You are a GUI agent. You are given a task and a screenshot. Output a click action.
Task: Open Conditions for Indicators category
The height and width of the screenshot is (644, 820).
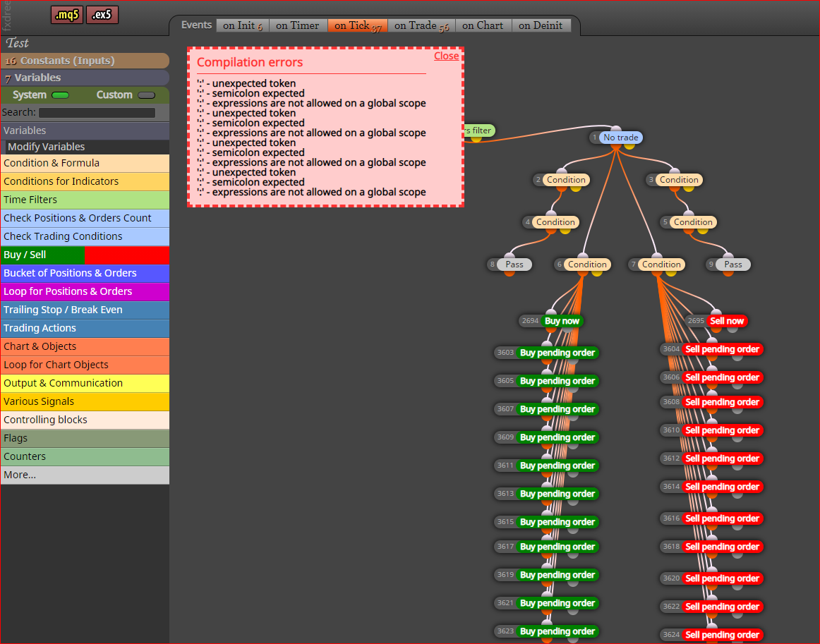click(x=85, y=181)
